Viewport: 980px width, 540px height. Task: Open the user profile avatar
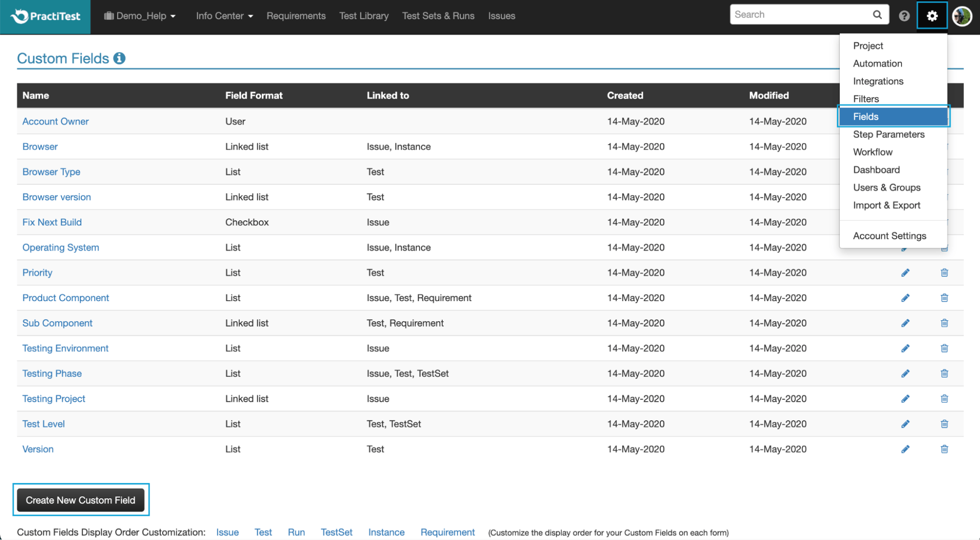click(x=962, y=15)
